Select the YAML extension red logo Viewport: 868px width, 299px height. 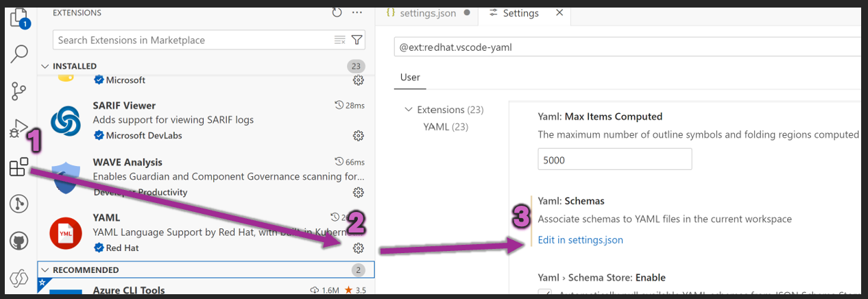(x=67, y=233)
